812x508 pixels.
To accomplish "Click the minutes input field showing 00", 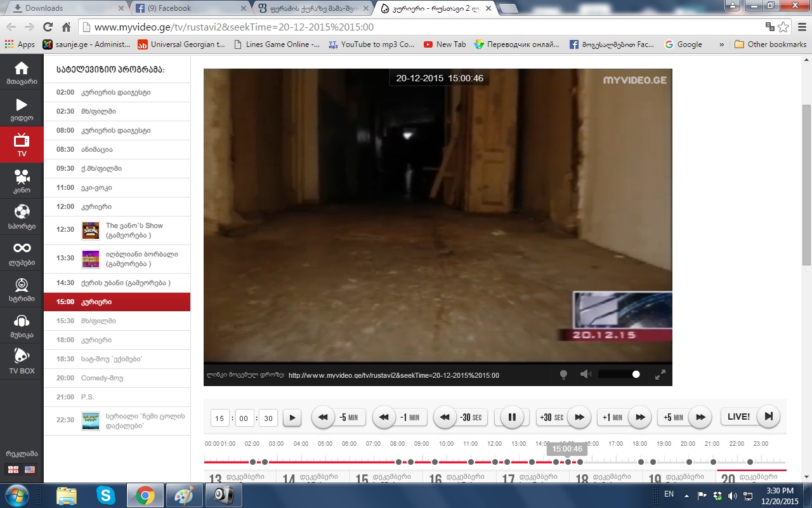I will click(x=244, y=418).
